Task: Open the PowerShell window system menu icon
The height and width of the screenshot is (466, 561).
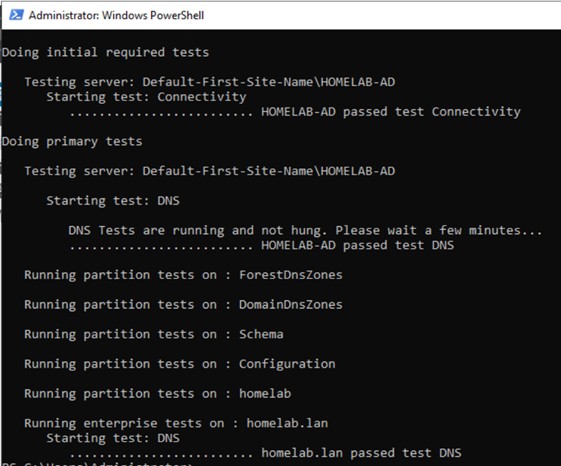Action: pos(16,15)
